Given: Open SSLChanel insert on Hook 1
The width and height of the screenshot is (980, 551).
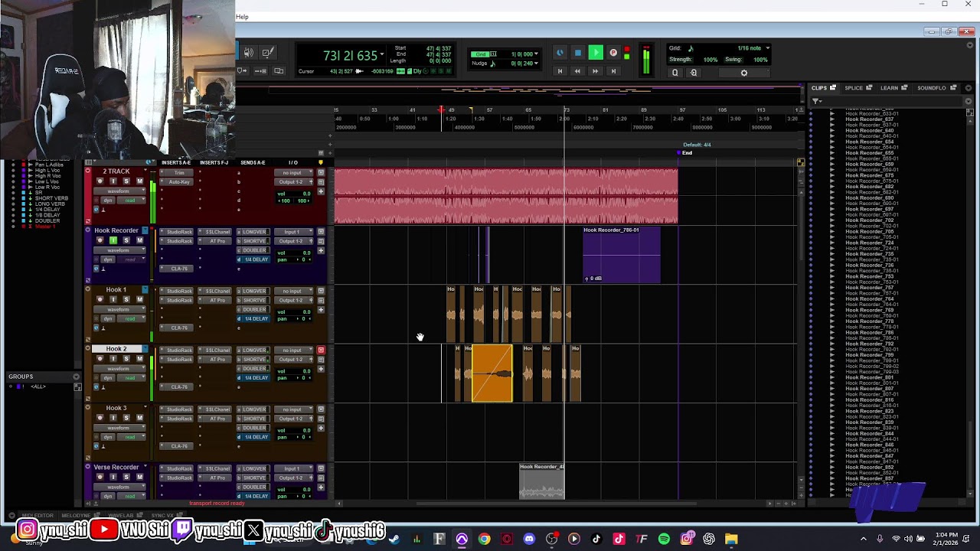Looking at the screenshot, I should [217, 291].
